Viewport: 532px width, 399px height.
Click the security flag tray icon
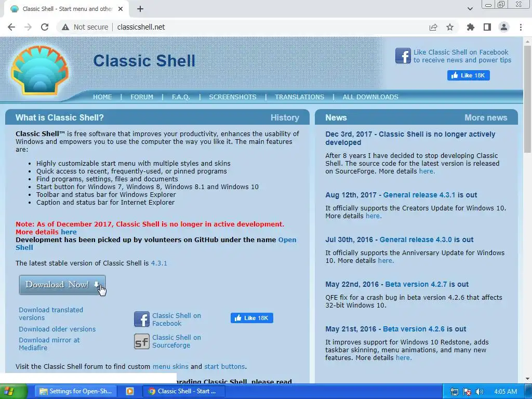(x=467, y=392)
